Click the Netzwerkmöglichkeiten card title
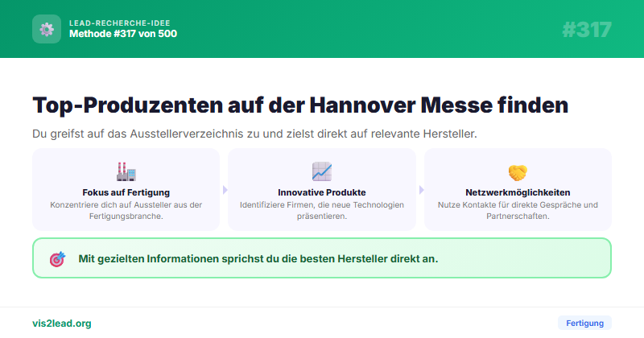 [x=518, y=192]
